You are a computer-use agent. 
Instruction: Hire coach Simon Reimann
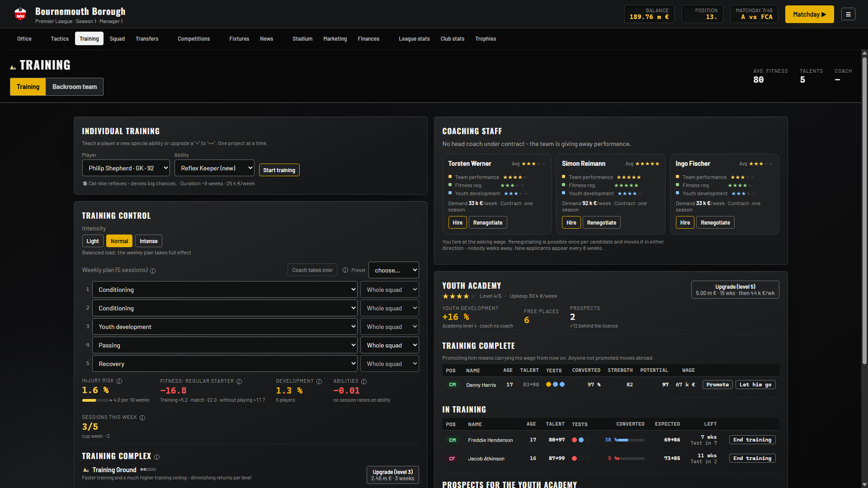point(571,223)
